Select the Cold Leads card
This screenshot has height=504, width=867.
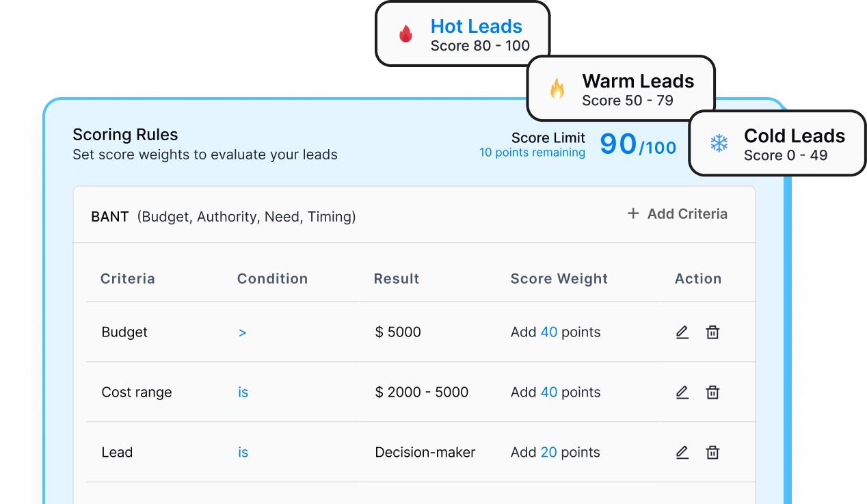coord(777,144)
